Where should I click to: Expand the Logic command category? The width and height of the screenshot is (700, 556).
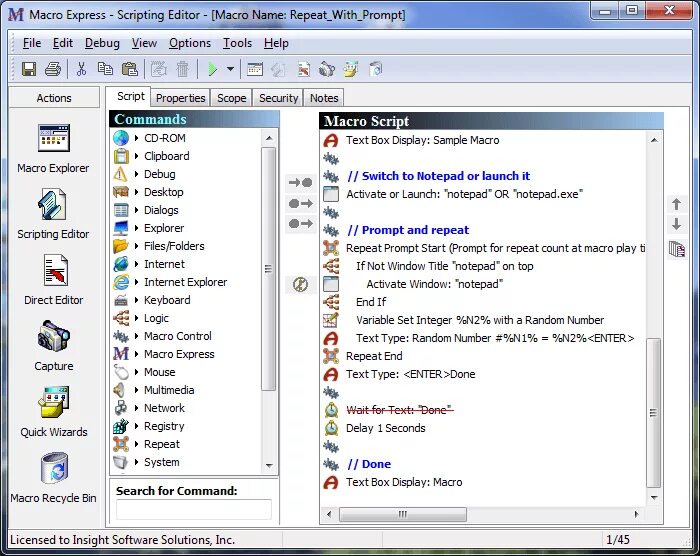(x=137, y=318)
